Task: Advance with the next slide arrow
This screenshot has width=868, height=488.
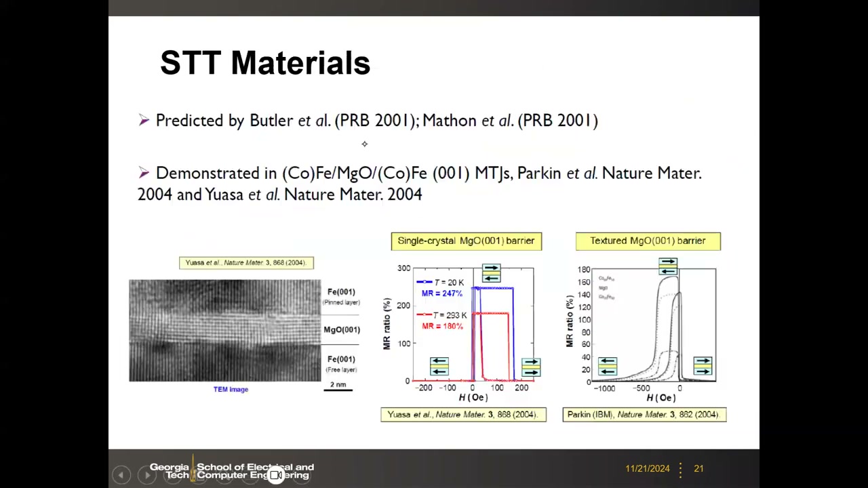Action: coord(146,475)
